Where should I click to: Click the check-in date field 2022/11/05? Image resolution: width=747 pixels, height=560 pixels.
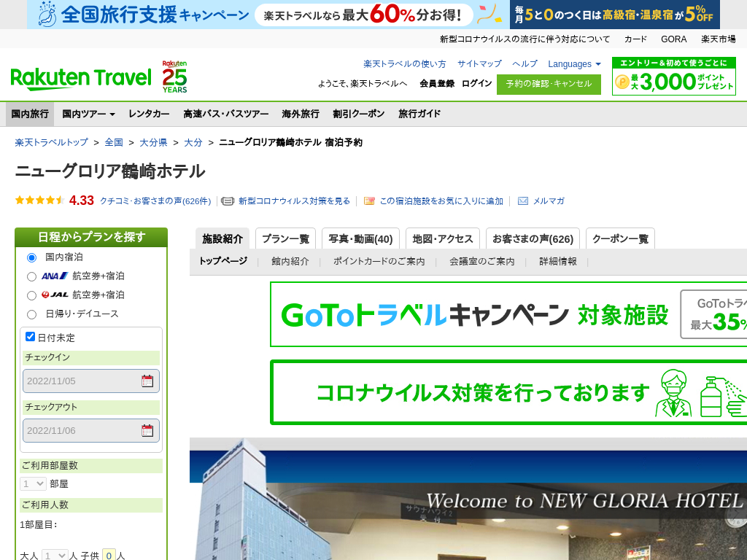click(x=91, y=381)
